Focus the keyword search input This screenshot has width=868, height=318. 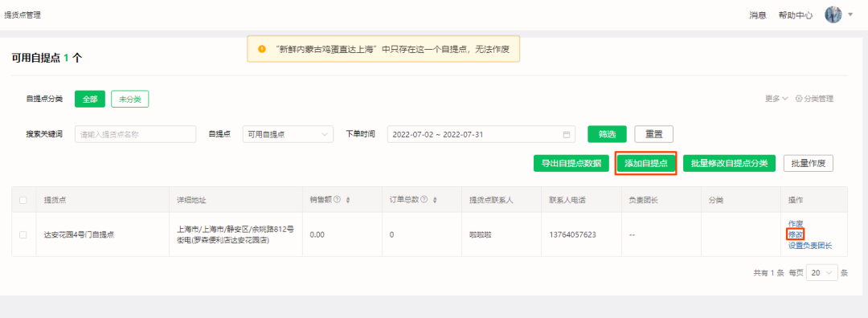tap(136, 134)
